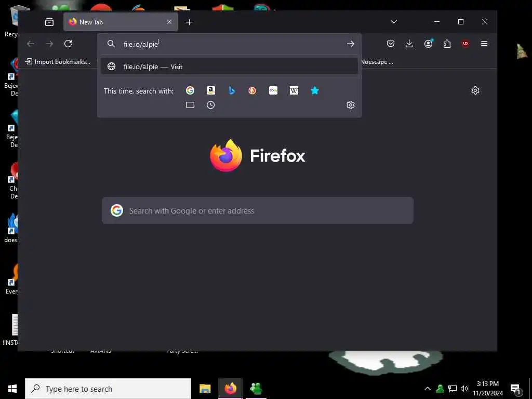Screen dimensions: 532x399
Task: Click Firefox icon on taskbar
Action: (230, 389)
